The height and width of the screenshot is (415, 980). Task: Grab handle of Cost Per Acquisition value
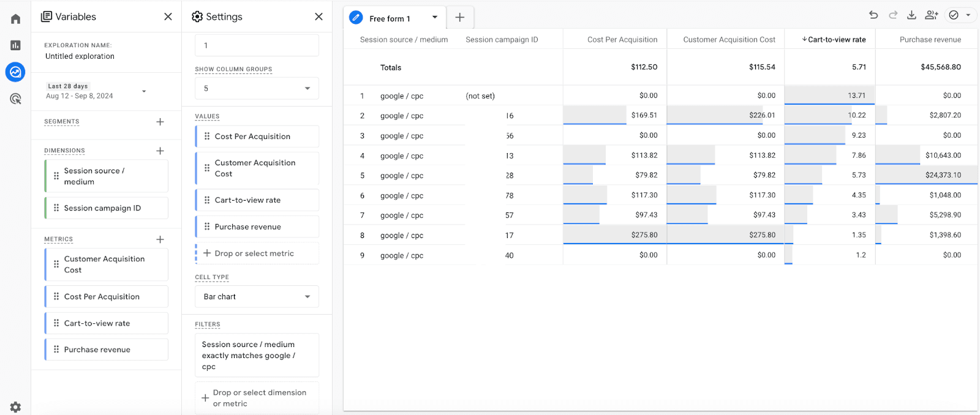(207, 136)
